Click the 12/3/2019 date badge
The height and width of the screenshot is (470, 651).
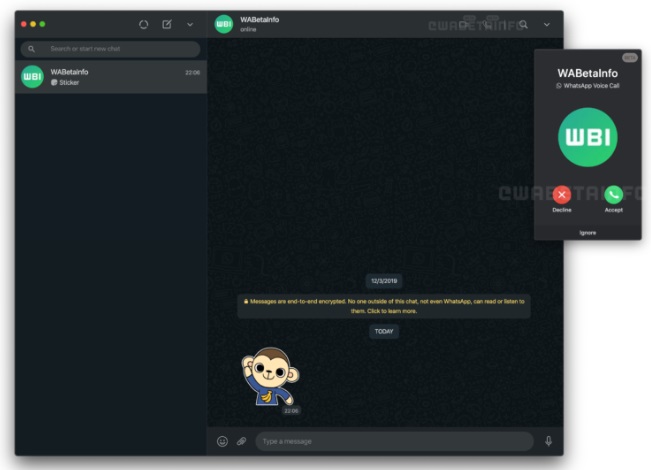[384, 281]
